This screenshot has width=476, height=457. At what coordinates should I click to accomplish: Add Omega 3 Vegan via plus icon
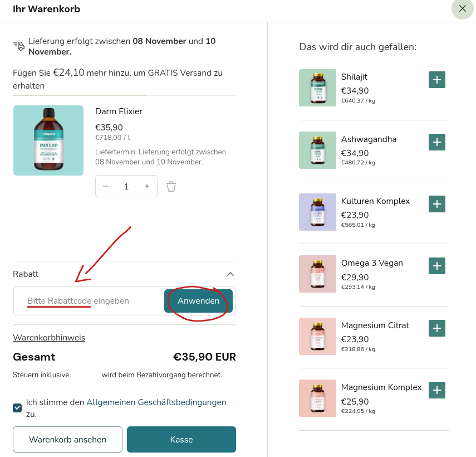(437, 266)
